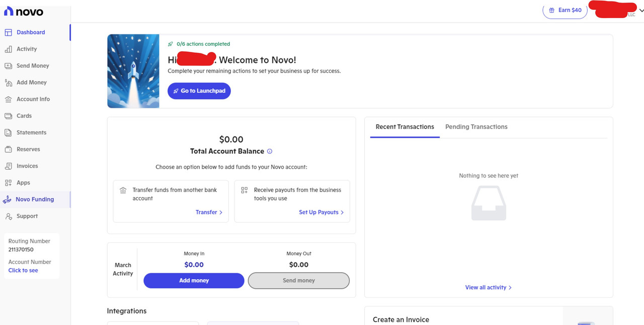Open the account dropdown arrow at top right
The height and width of the screenshot is (325, 644).
click(641, 11)
